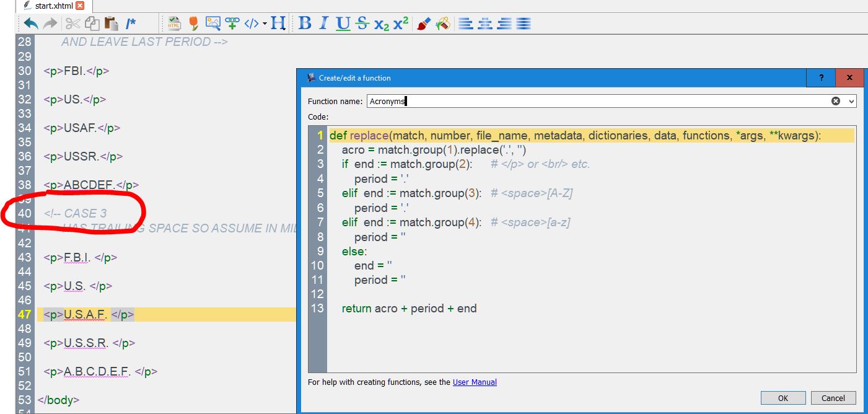Align text to the right
This screenshot has width=868, height=414.
click(504, 24)
